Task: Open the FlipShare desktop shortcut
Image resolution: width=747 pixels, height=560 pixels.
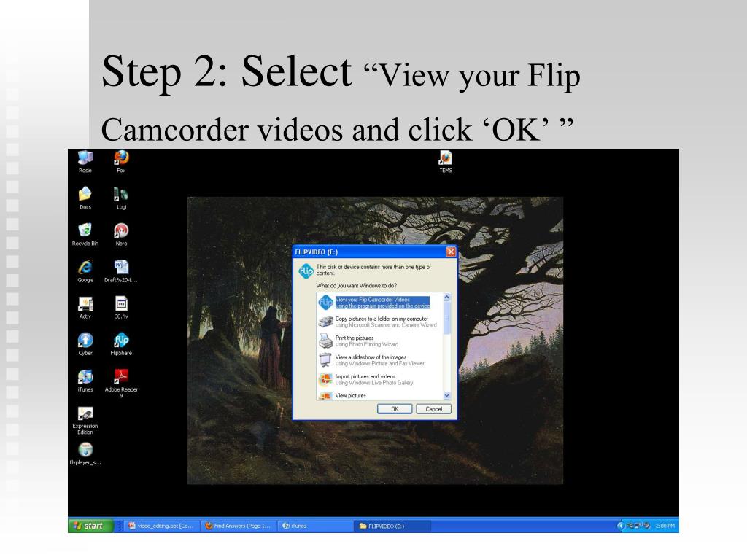Action: point(122,344)
